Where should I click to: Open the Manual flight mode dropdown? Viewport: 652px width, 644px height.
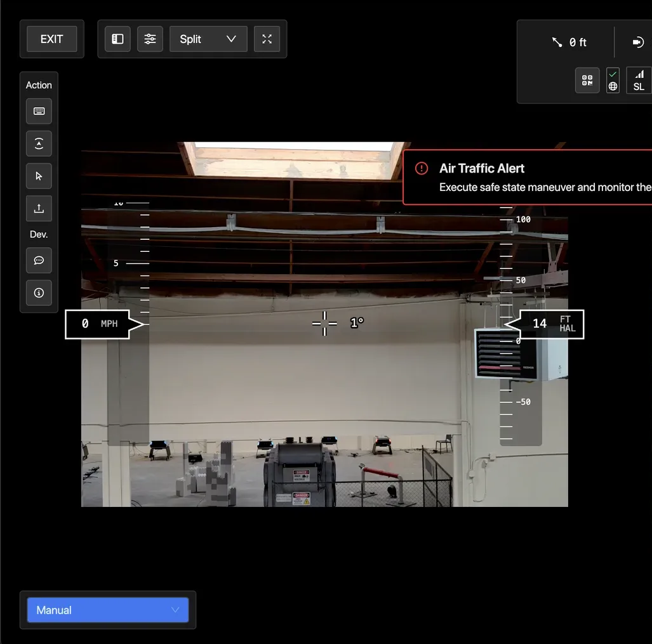point(108,610)
